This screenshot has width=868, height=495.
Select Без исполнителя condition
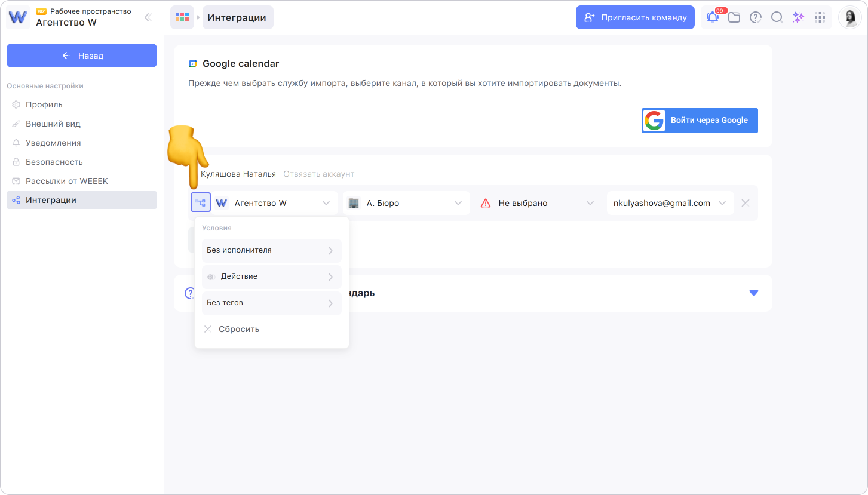(271, 250)
